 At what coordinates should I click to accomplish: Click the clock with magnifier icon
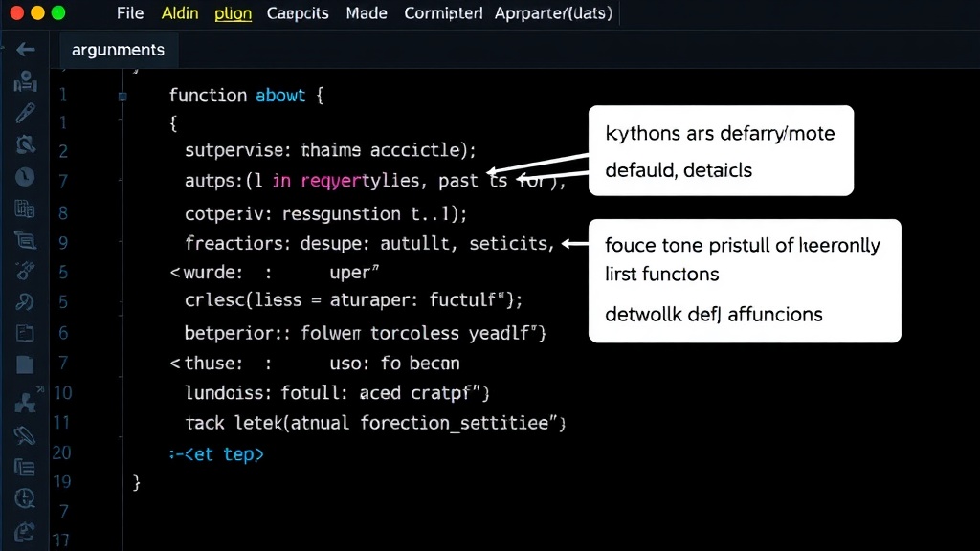click(25, 498)
